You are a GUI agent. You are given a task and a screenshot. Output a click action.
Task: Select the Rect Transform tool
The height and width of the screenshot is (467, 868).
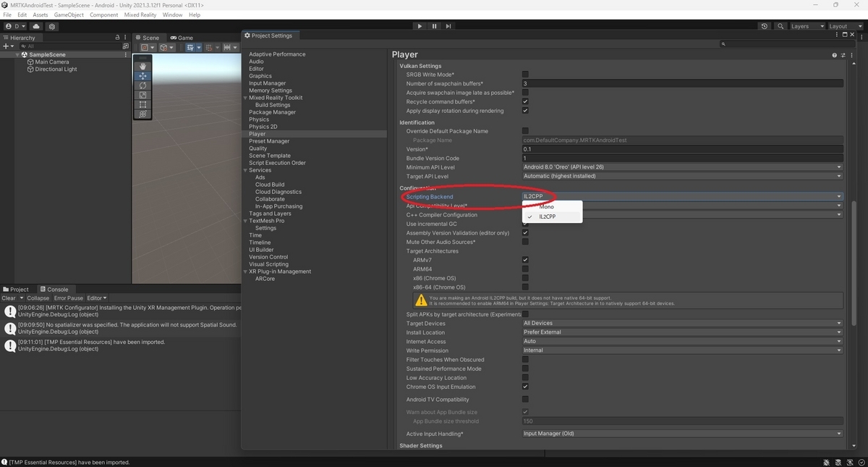(x=142, y=104)
